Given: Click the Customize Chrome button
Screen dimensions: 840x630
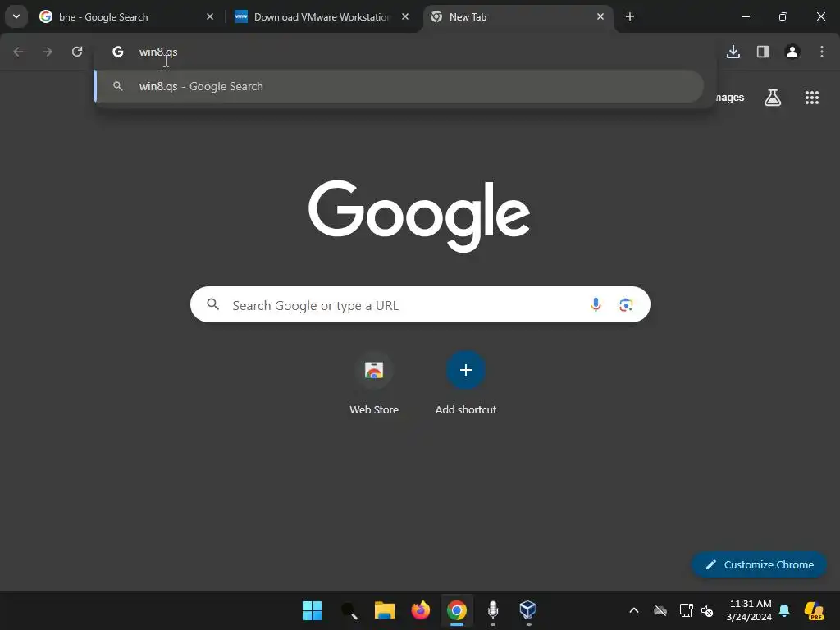Looking at the screenshot, I should click(x=759, y=564).
